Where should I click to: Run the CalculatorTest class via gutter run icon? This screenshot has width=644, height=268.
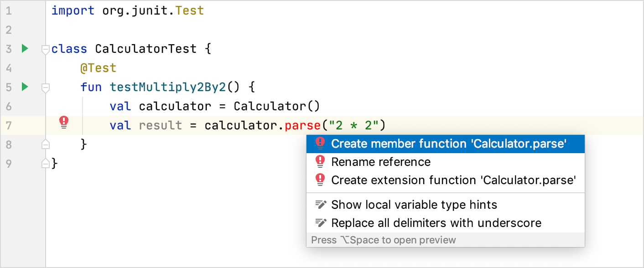pos(26,49)
